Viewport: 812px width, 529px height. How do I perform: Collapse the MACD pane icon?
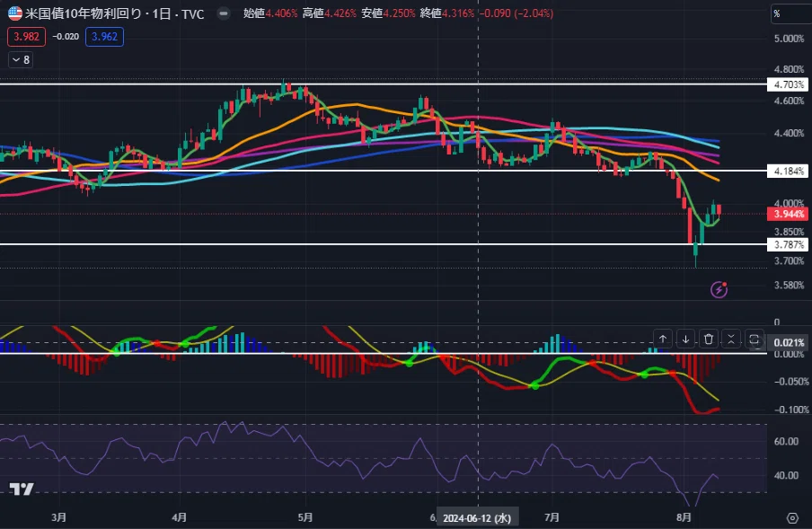[x=731, y=339]
